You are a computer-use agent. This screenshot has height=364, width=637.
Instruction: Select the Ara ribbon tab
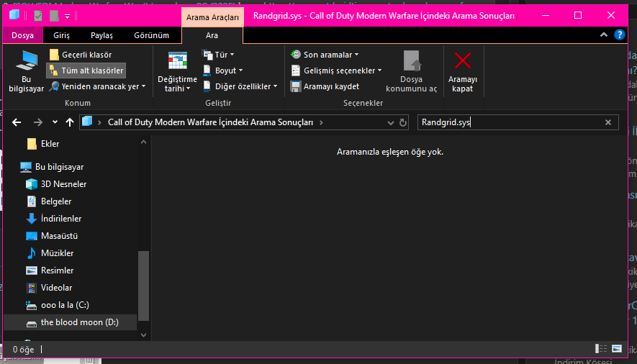(212, 35)
